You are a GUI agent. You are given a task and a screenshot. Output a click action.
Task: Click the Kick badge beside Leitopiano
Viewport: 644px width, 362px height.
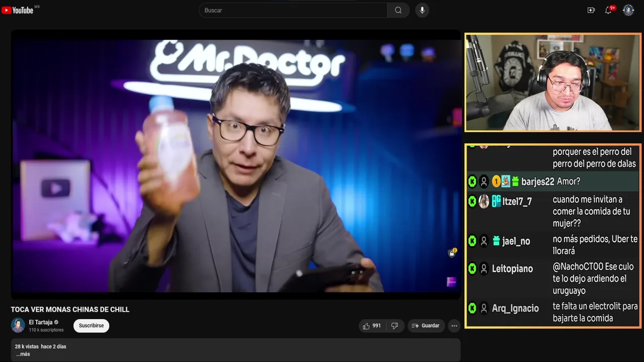472,269
